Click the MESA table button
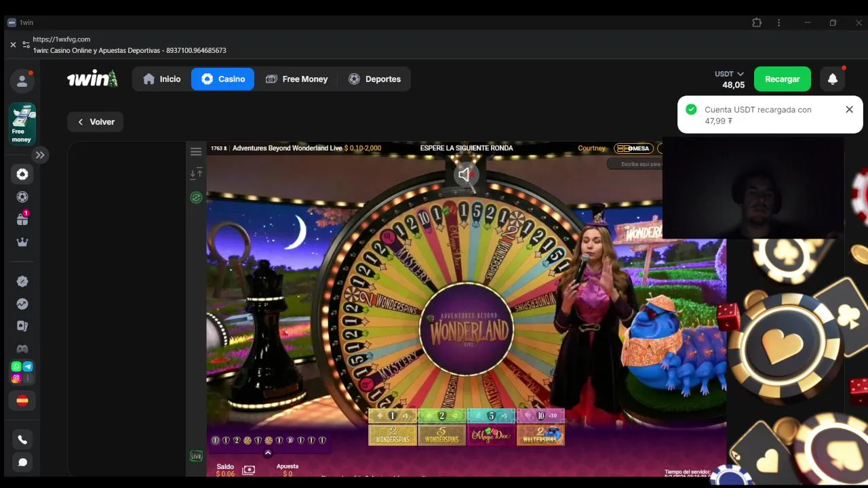 pyautogui.click(x=633, y=148)
